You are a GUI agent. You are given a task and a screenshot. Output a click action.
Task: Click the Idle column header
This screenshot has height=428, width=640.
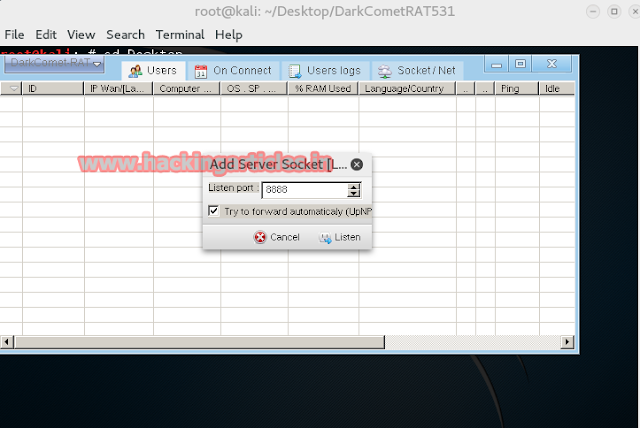coord(557,89)
